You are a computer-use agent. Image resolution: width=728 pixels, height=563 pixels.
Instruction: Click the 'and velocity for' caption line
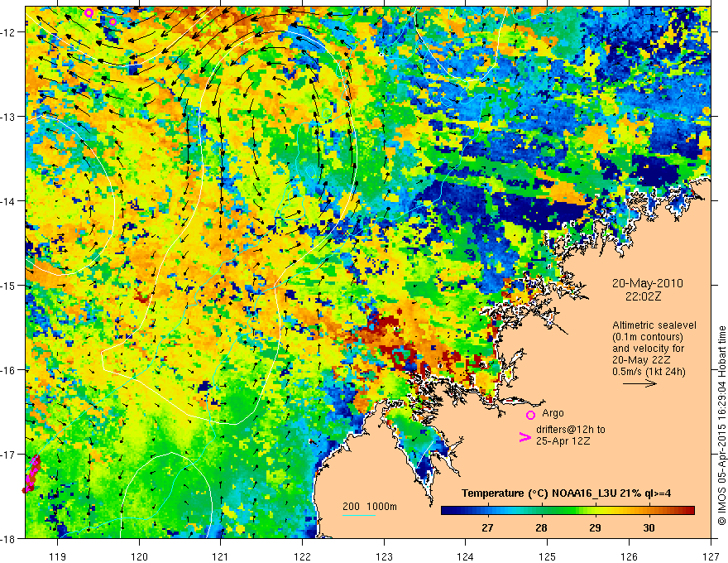648,349
